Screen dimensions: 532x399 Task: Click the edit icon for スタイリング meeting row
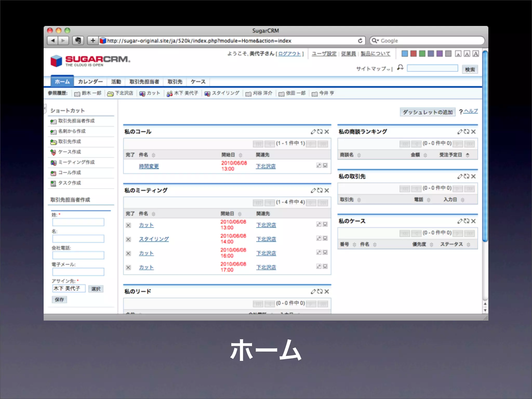click(x=319, y=238)
